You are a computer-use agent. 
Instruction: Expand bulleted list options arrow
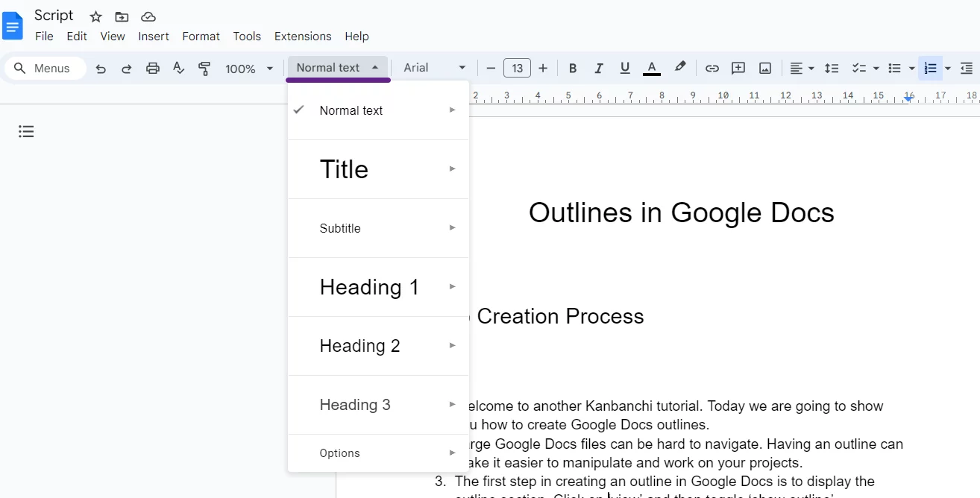(911, 69)
